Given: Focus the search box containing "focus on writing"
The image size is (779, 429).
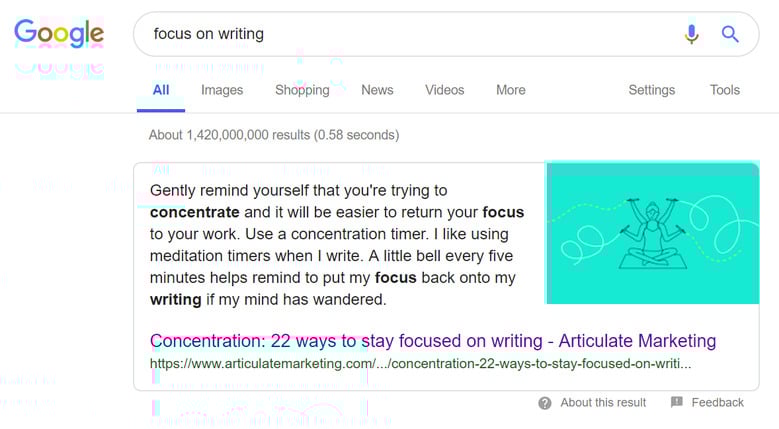Looking at the screenshot, I should [400, 34].
